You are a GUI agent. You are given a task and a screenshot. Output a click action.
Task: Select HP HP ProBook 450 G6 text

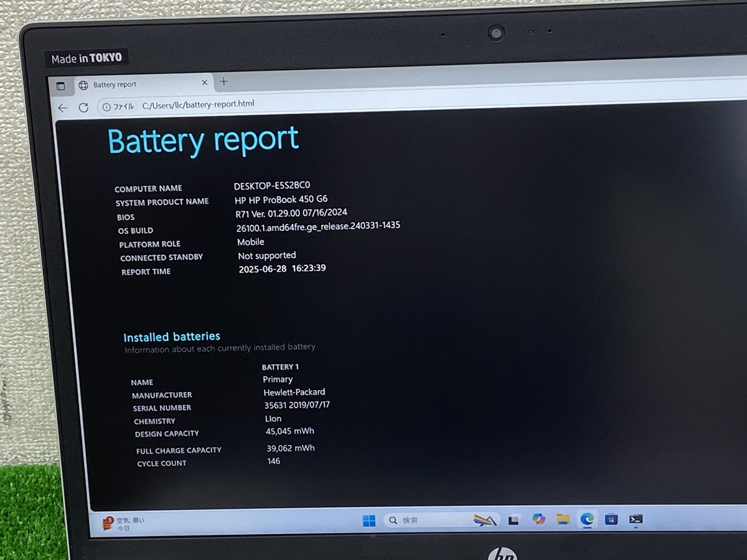[x=281, y=200]
